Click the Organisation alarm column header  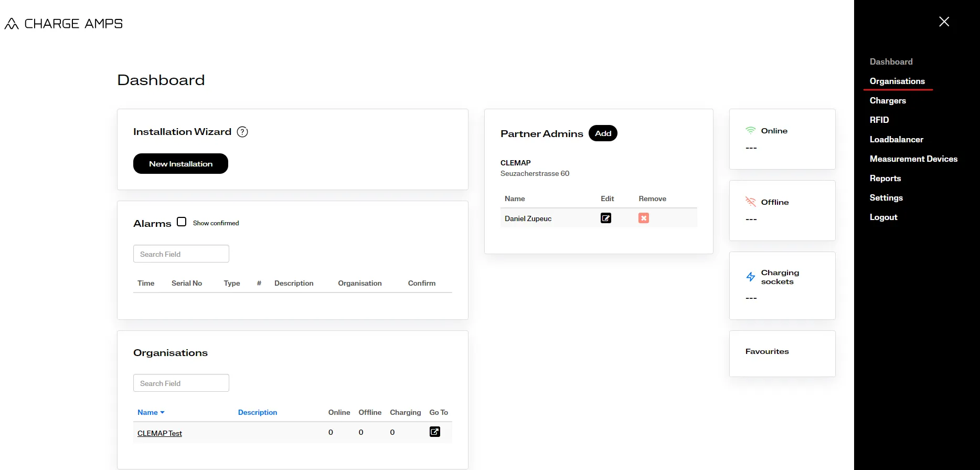tap(360, 283)
